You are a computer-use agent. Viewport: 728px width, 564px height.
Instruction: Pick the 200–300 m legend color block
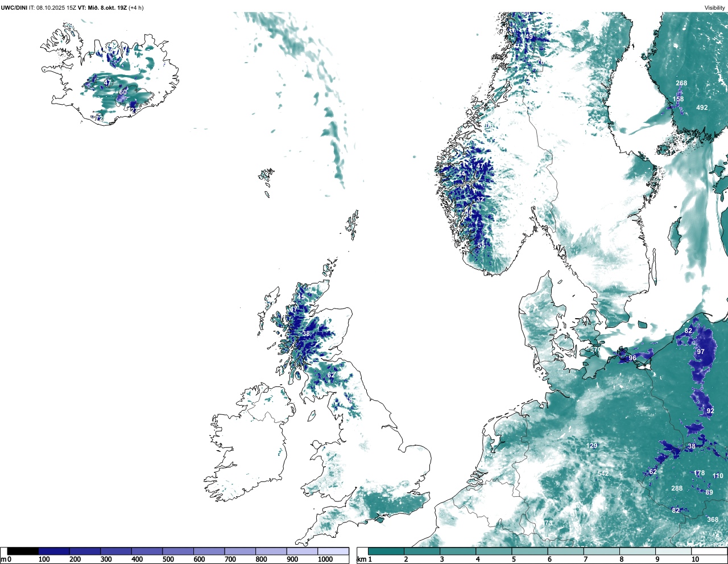pos(85,551)
